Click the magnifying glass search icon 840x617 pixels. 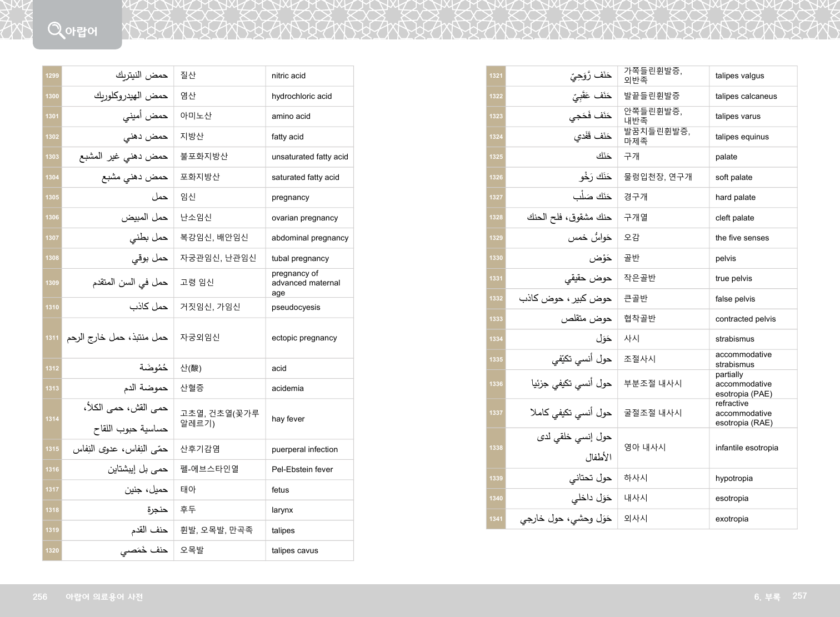(56, 30)
